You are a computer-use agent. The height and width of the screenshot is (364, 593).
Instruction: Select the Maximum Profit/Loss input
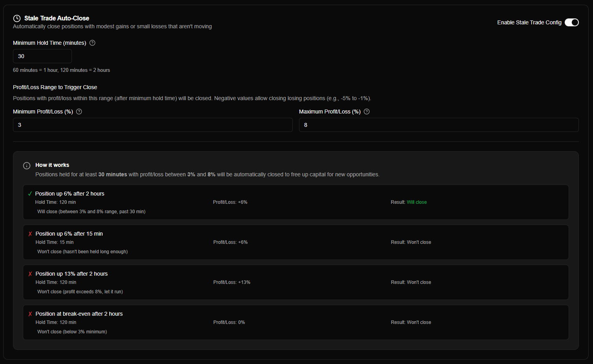439,124
